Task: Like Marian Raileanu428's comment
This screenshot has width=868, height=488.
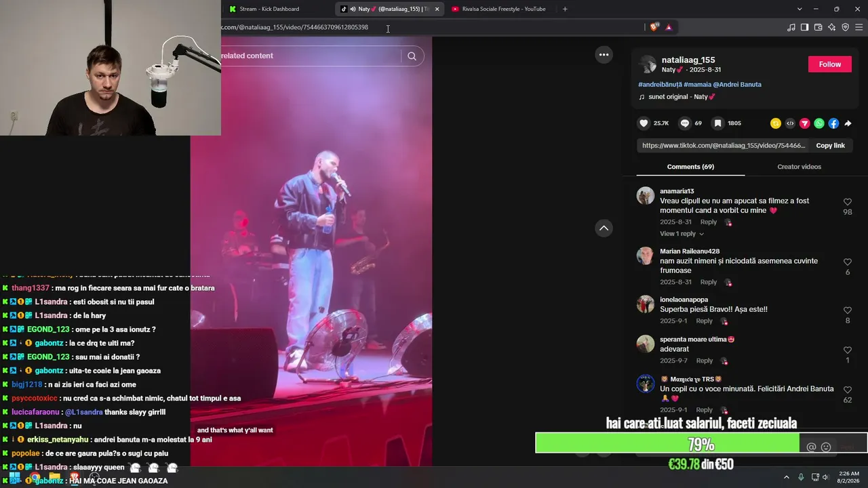Action: coord(847,262)
